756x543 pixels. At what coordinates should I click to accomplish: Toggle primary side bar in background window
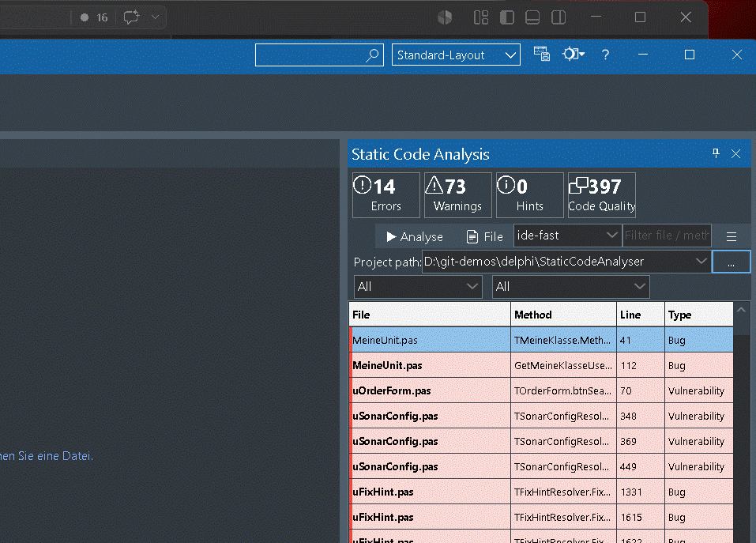[506, 17]
